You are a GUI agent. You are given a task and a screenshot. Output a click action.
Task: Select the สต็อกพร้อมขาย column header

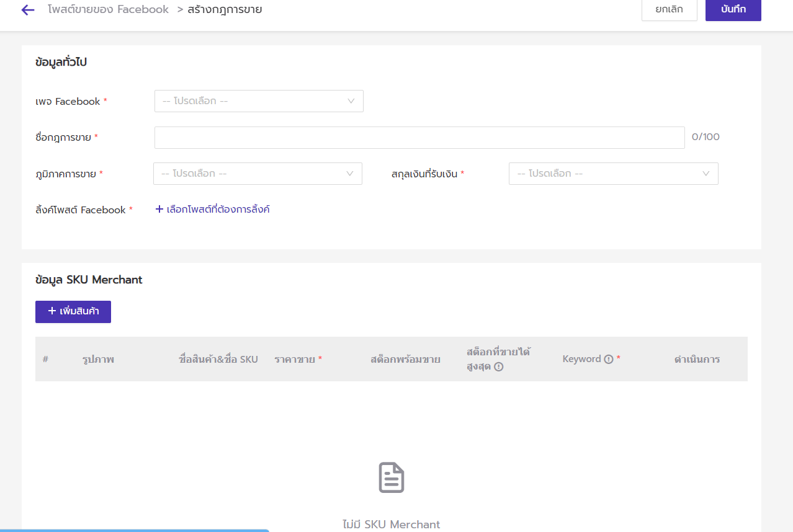tap(405, 359)
